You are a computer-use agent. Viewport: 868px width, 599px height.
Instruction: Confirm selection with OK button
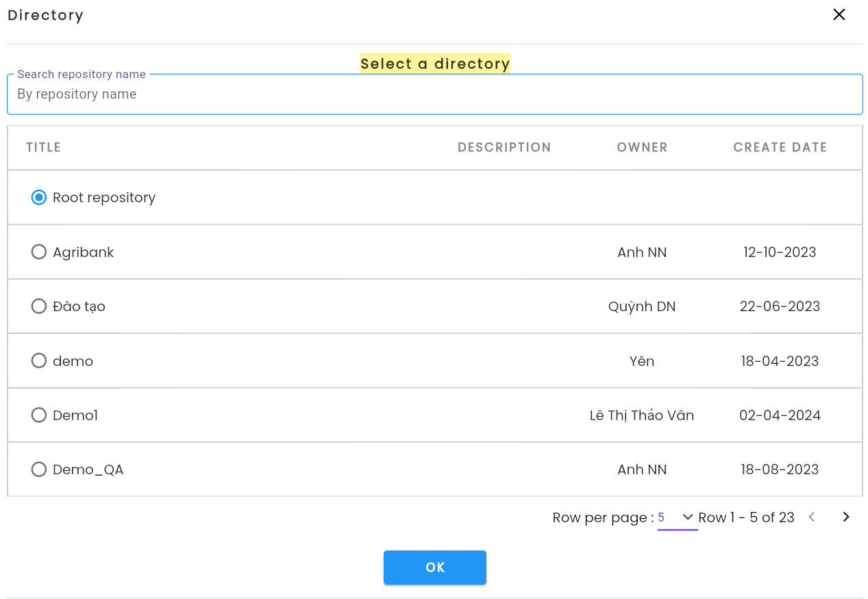[435, 567]
